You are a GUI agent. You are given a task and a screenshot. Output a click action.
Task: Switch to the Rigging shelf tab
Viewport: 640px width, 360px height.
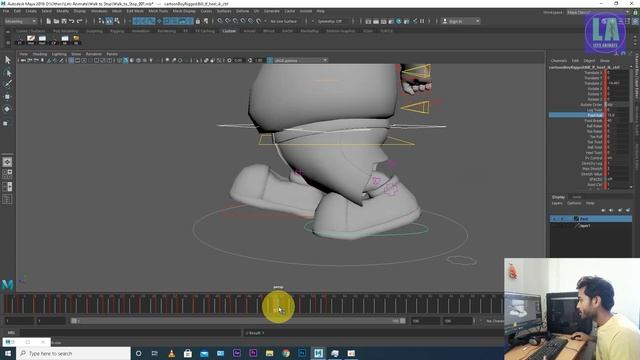pyautogui.click(x=117, y=31)
